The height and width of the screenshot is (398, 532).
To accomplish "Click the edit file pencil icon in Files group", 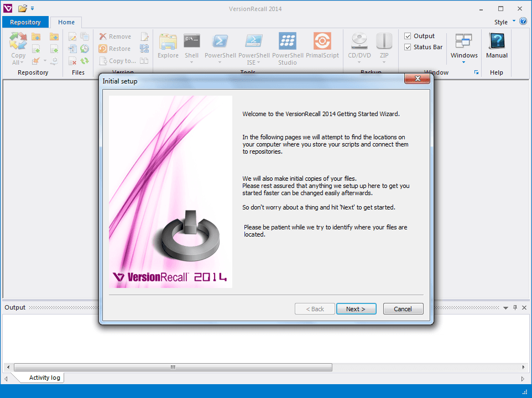I will [72, 36].
